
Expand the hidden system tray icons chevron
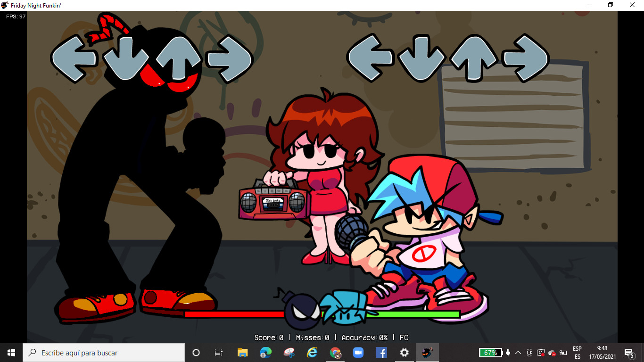(x=518, y=353)
